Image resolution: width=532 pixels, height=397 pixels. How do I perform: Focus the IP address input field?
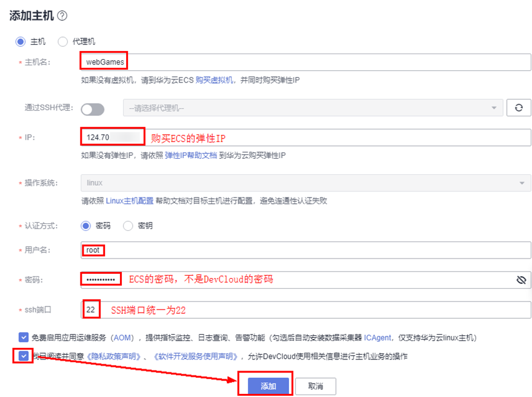(306, 137)
